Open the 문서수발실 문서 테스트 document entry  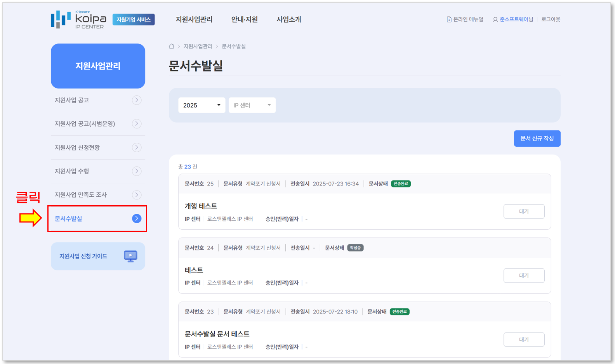(x=217, y=334)
